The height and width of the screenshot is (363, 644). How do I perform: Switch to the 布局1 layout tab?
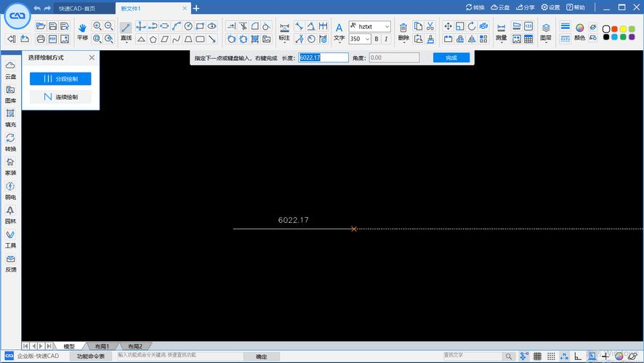click(108, 346)
